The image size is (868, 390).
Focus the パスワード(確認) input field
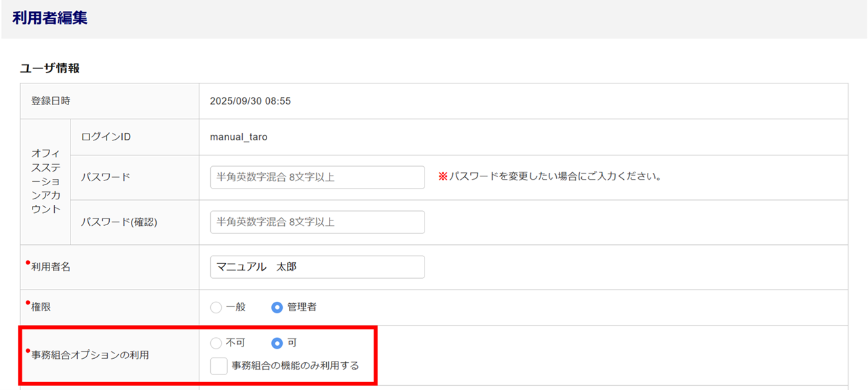[x=317, y=222]
